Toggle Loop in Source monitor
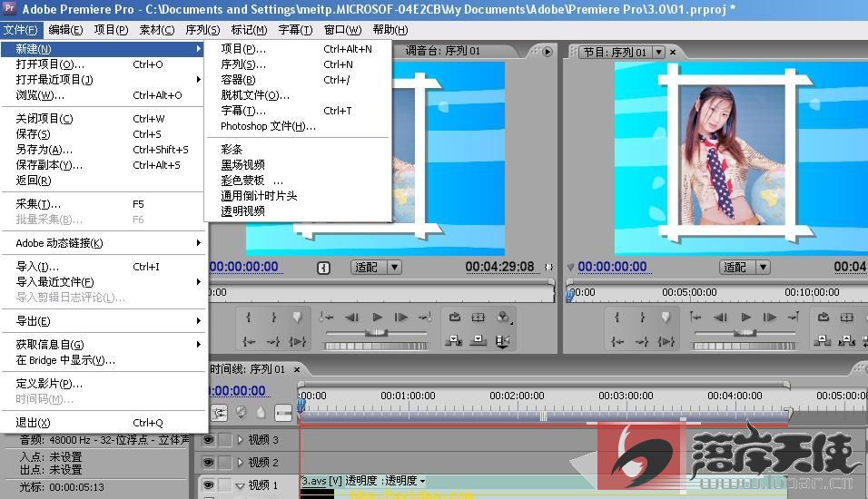 455,317
